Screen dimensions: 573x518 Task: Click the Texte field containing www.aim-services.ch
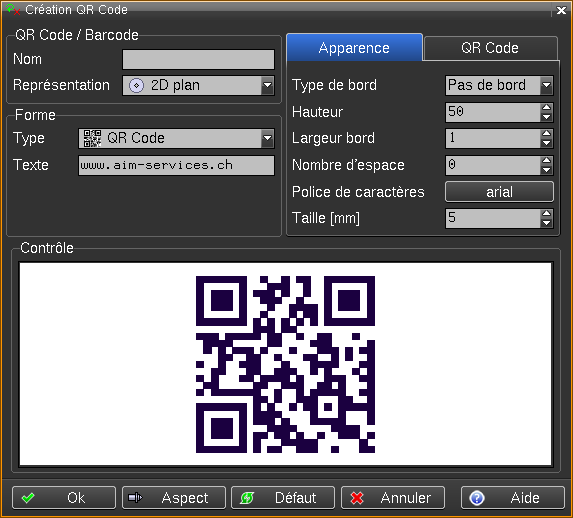point(177,165)
